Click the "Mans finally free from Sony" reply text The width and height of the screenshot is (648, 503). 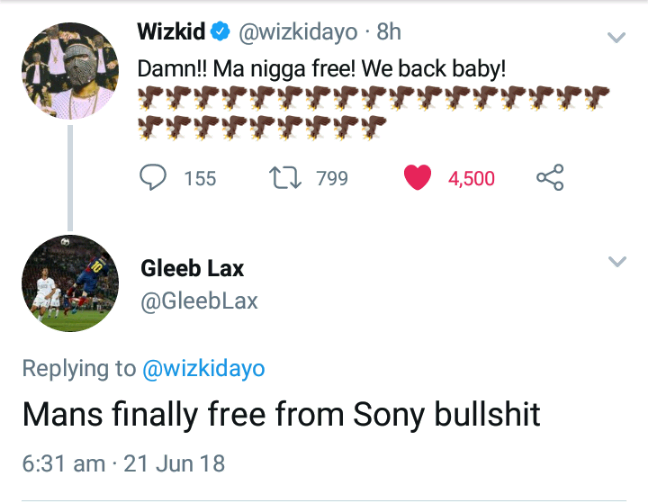pos(280,414)
